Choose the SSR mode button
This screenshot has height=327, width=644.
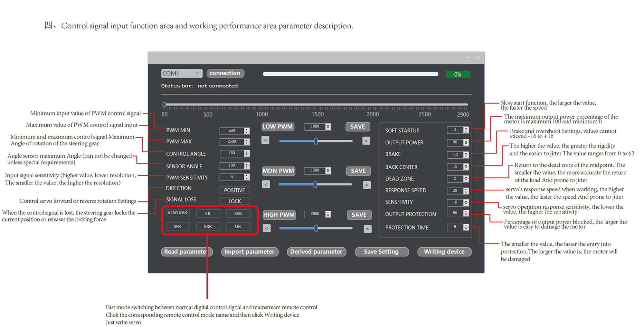[x=238, y=213]
